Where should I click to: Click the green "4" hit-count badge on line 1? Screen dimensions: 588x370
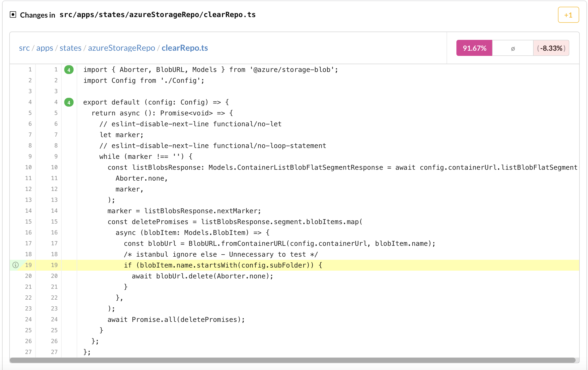pos(69,69)
